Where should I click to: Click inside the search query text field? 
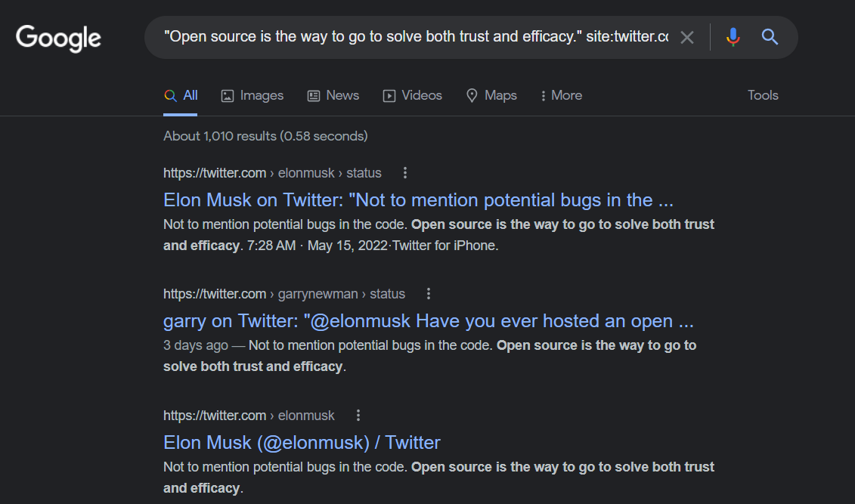[x=416, y=37]
